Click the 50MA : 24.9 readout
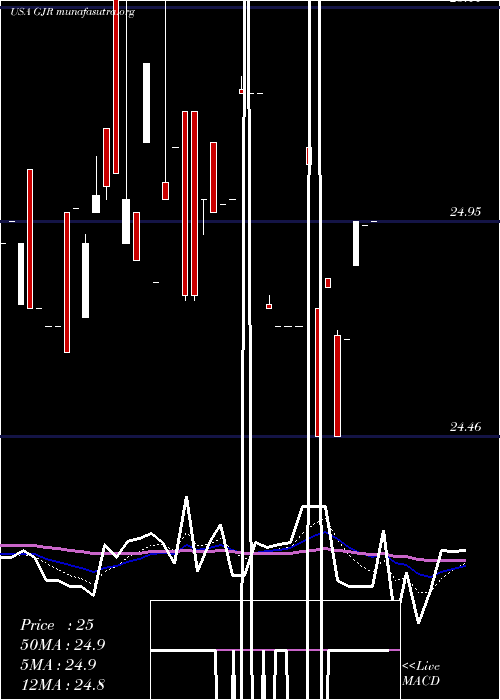This screenshot has width=500, height=700. pos(62,645)
